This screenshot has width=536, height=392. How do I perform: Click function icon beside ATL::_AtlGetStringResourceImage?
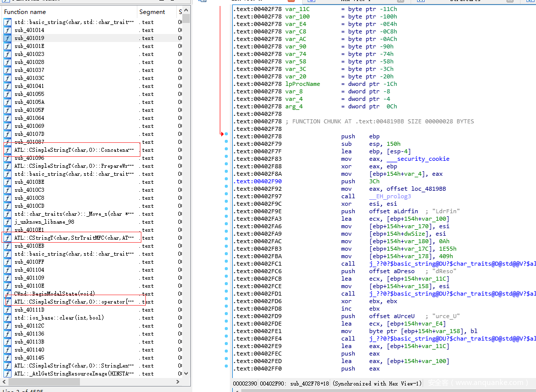coord(7,374)
